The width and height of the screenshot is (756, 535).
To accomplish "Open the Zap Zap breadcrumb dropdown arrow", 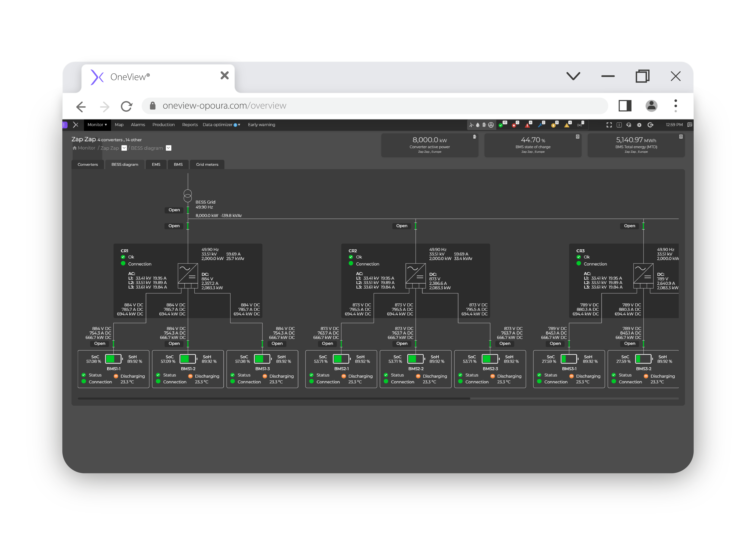I will point(124,148).
